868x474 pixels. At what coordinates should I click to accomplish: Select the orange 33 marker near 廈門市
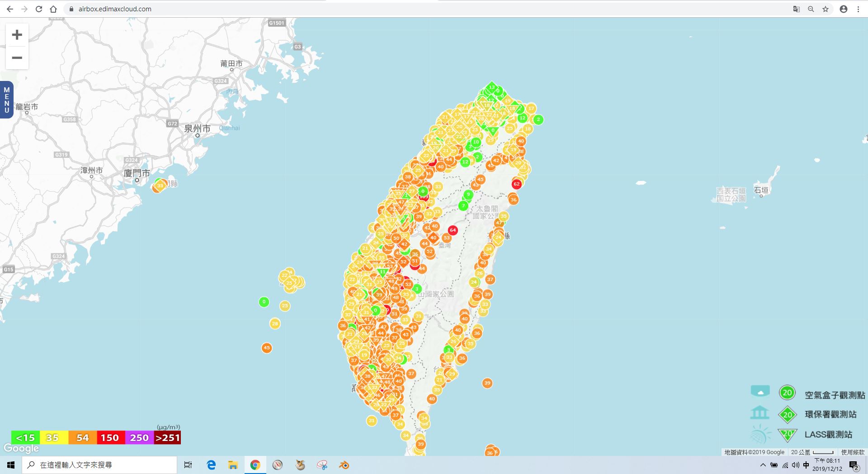160,185
